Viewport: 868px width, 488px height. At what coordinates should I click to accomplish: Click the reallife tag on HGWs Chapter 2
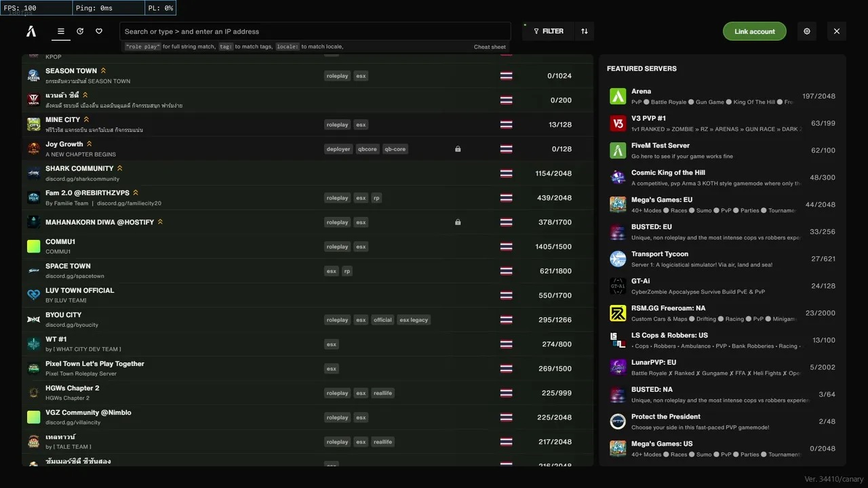tap(382, 393)
